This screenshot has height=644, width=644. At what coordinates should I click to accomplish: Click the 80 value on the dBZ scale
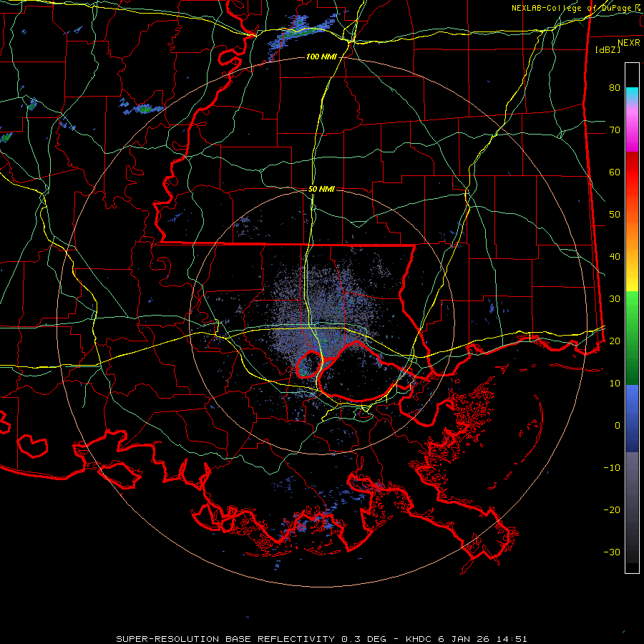click(x=615, y=87)
